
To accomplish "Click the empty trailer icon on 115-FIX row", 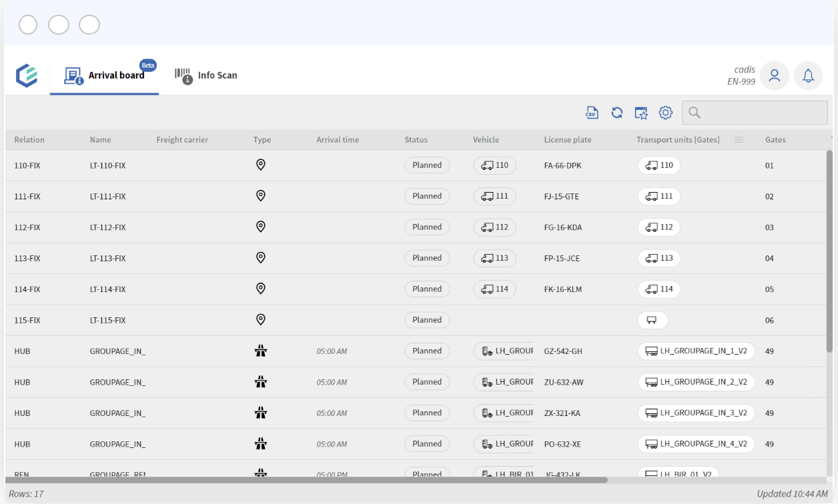I will tap(653, 320).
